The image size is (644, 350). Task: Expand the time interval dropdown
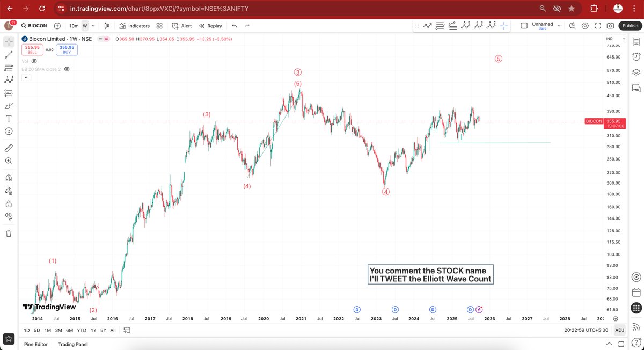coord(93,26)
